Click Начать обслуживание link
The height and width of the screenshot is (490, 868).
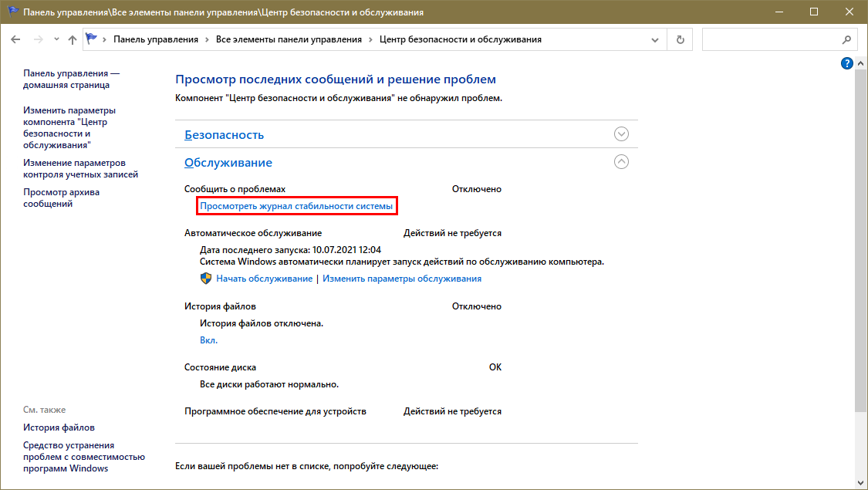click(x=264, y=279)
